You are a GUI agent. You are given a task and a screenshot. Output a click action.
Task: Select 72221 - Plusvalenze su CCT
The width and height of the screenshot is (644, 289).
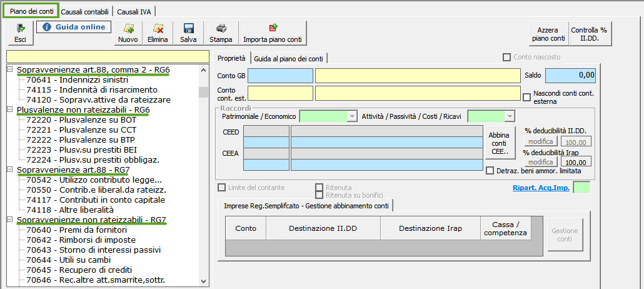[81, 130]
